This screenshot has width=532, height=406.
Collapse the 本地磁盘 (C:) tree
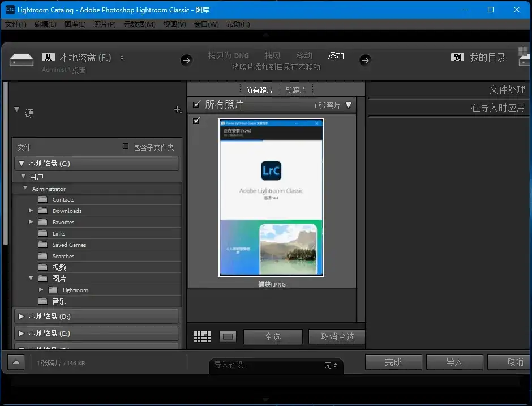click(22, 164)
